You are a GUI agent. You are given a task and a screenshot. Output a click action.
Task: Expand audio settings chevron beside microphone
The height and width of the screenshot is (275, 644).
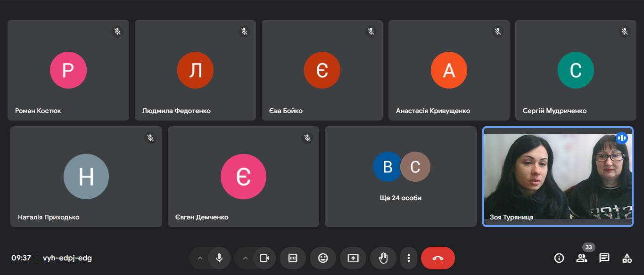pos(200,258)
